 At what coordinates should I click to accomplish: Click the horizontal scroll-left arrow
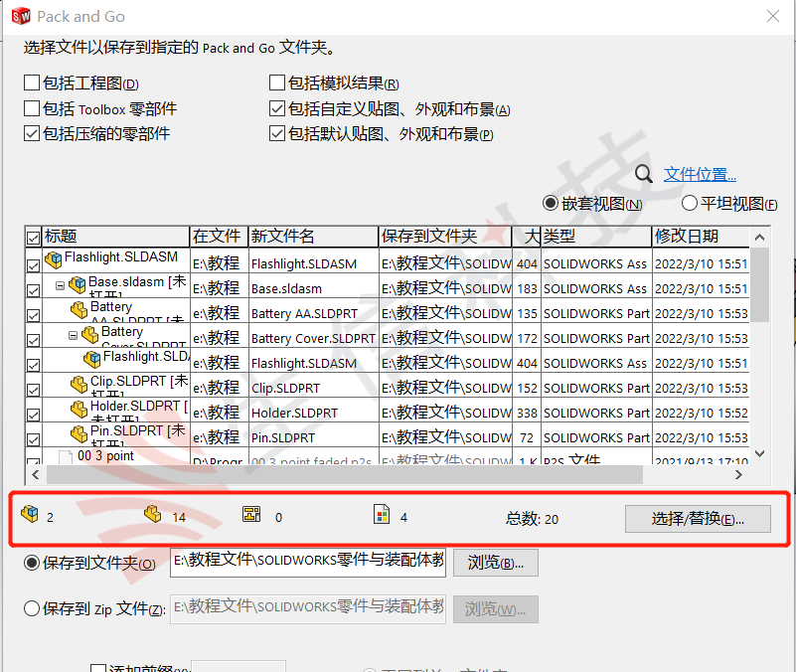click(x=36, y=475)
